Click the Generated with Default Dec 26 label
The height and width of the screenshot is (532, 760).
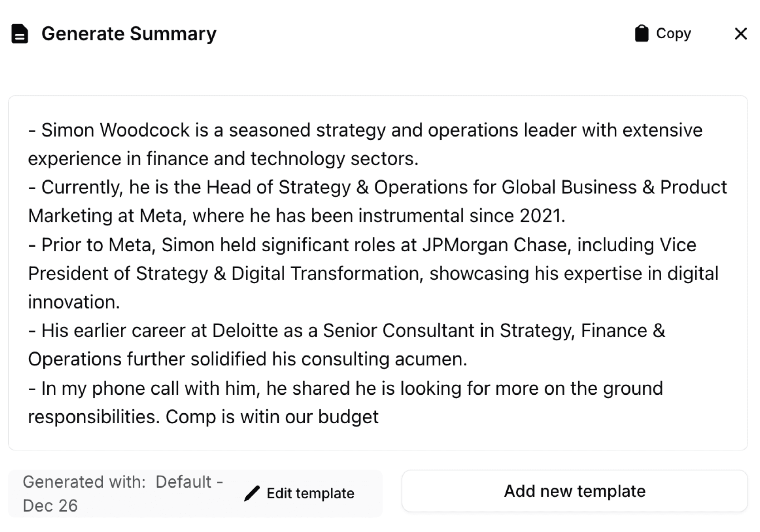pyautogui.click(x=123, y=493)
